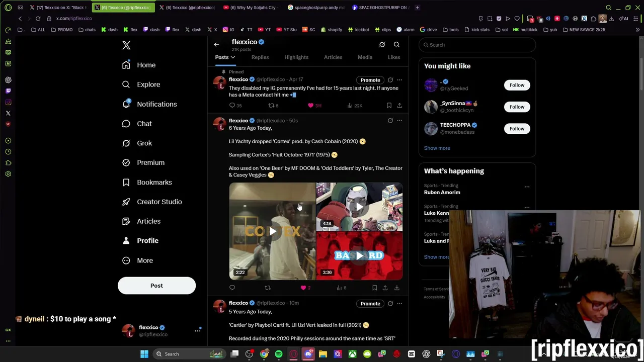Open Grok in X sidebar

(x=137, y=143)
